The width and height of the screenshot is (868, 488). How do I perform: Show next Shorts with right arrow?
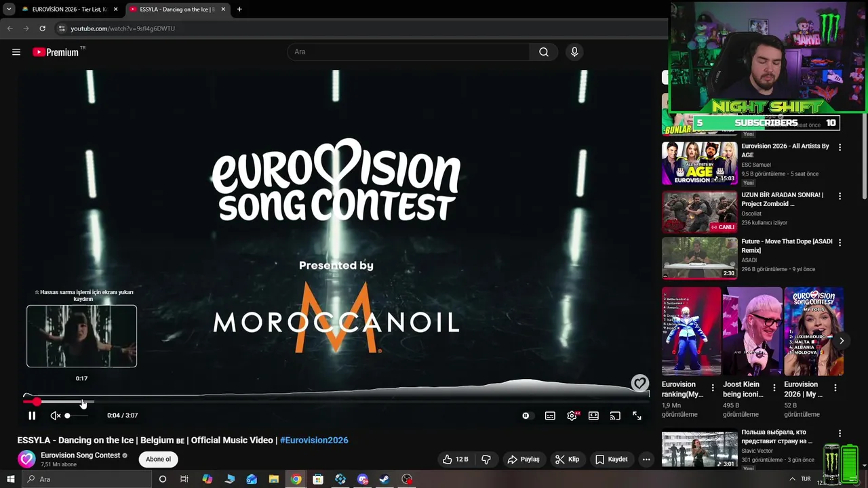842,341
